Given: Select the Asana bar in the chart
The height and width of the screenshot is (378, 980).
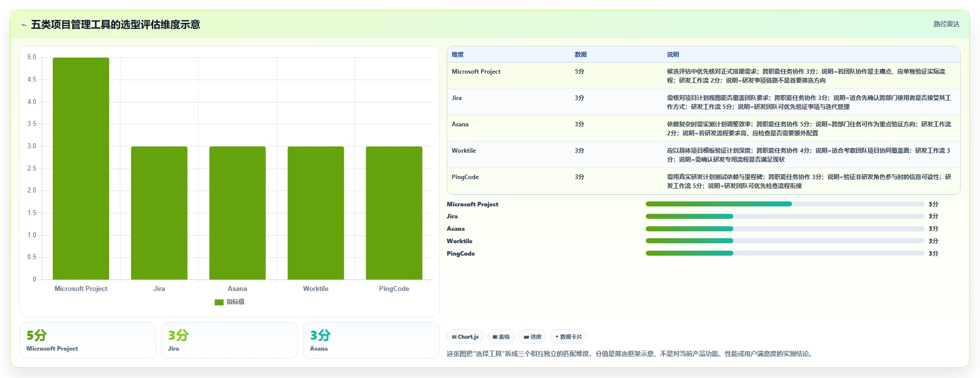Looking at the screenshot, I should [237, 213].
